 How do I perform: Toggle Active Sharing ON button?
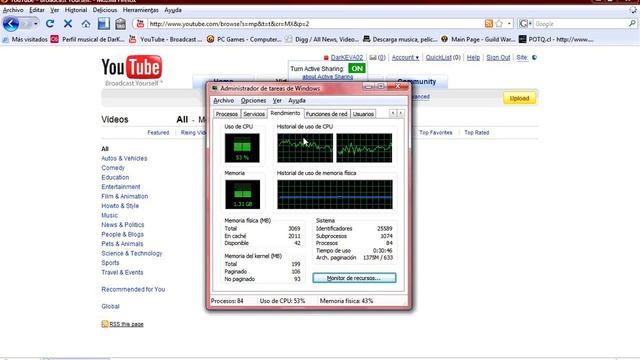point(357,69)
